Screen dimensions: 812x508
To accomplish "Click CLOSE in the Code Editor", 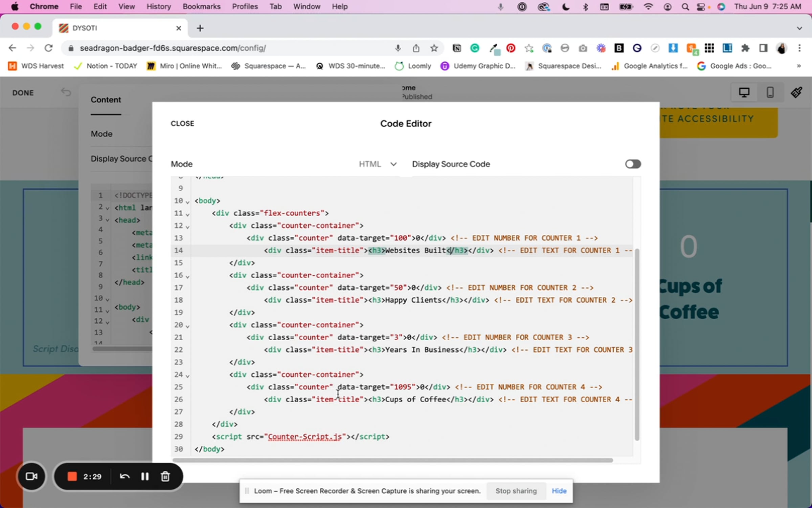I will (182, 123).
